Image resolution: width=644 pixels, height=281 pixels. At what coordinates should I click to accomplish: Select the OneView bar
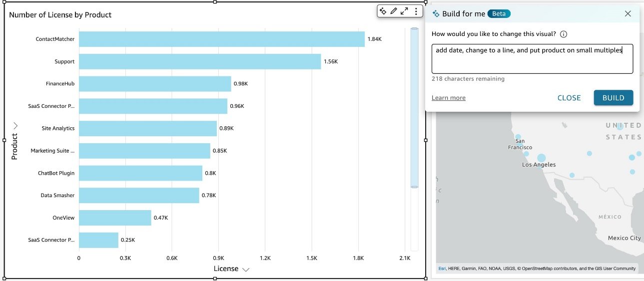tap(115, 218)
